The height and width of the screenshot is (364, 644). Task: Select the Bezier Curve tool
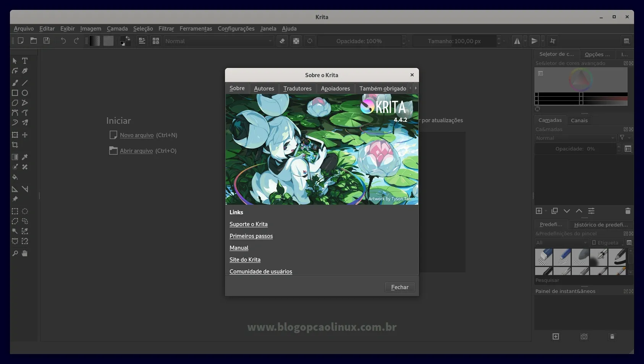pyautogui.click(x=15, y=113)
